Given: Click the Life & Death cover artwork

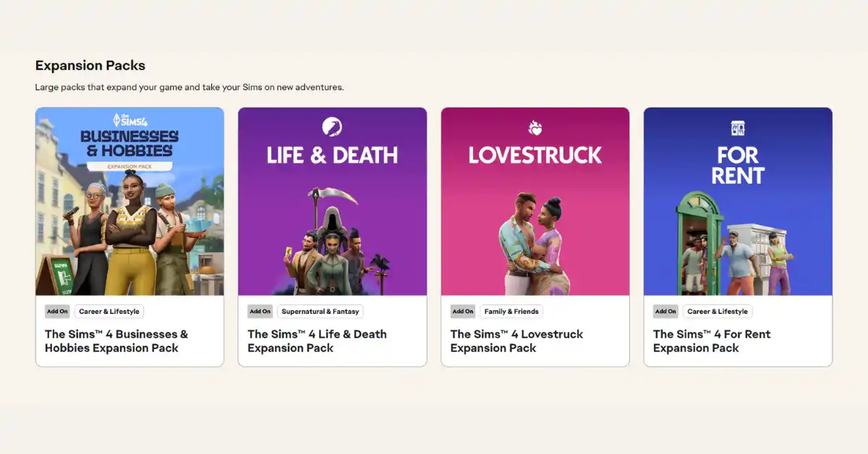Looking at the screenshot, I should [x=332, y=231].
